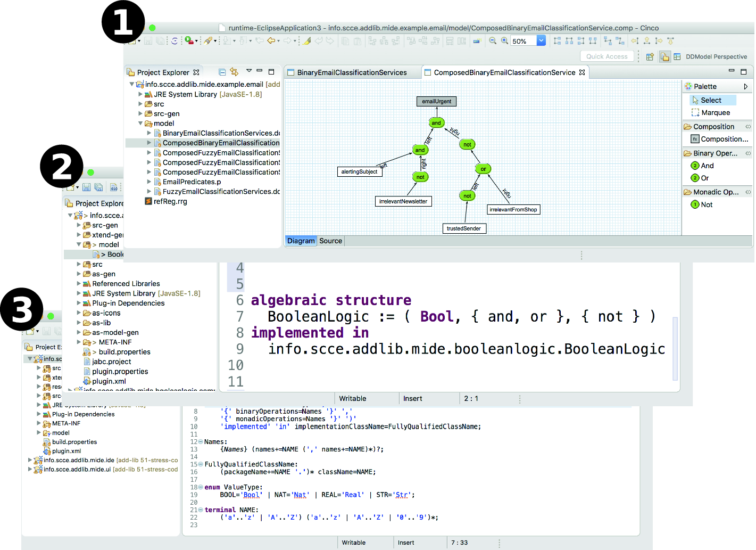756x550 pixels.
Task: Fold the Names: rule at line 12
Action: (x=201, y=442)
